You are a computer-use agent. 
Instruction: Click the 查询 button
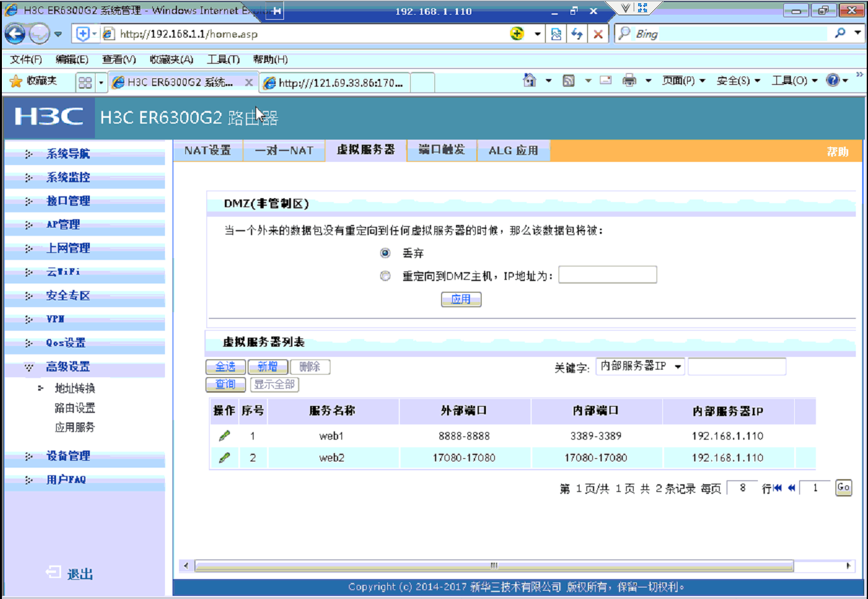[x=225, y=384]
